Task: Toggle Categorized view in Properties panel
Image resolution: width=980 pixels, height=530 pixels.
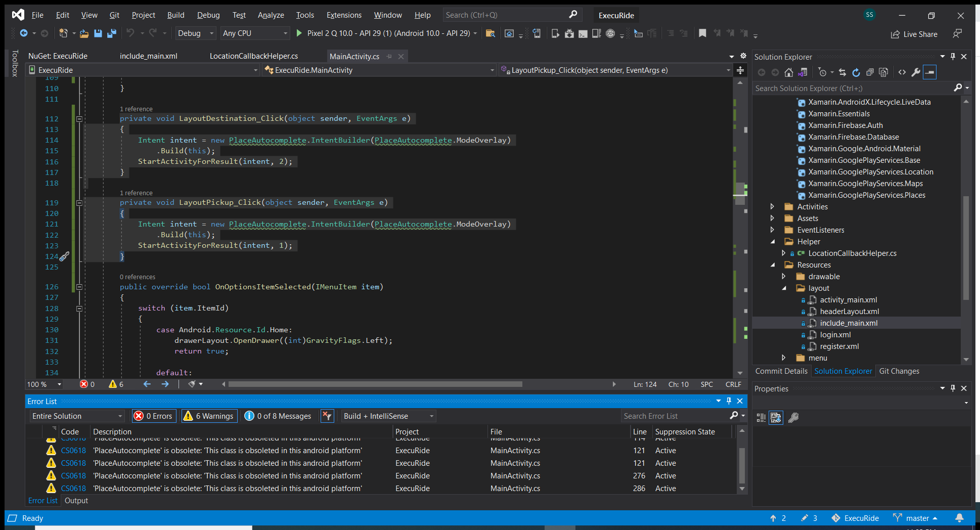Action: pos(761,418)
